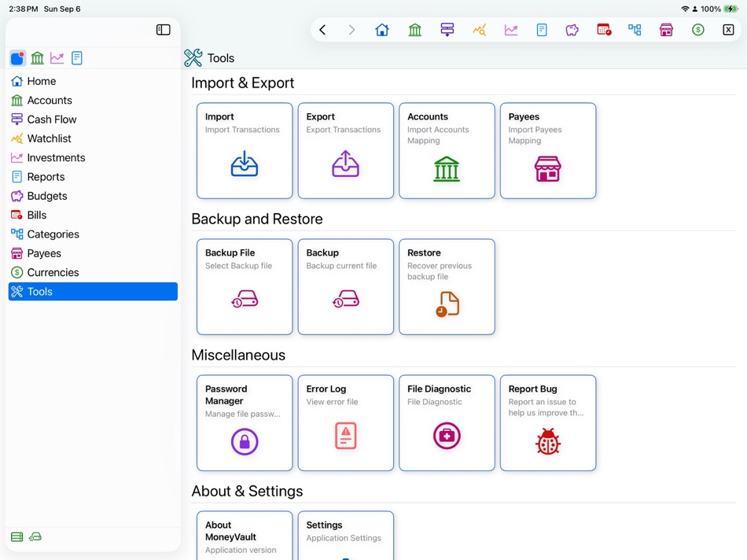Screen dimensions: 747x560
Task: Select the chart tab in sidebar header
Action: (57, 58)
